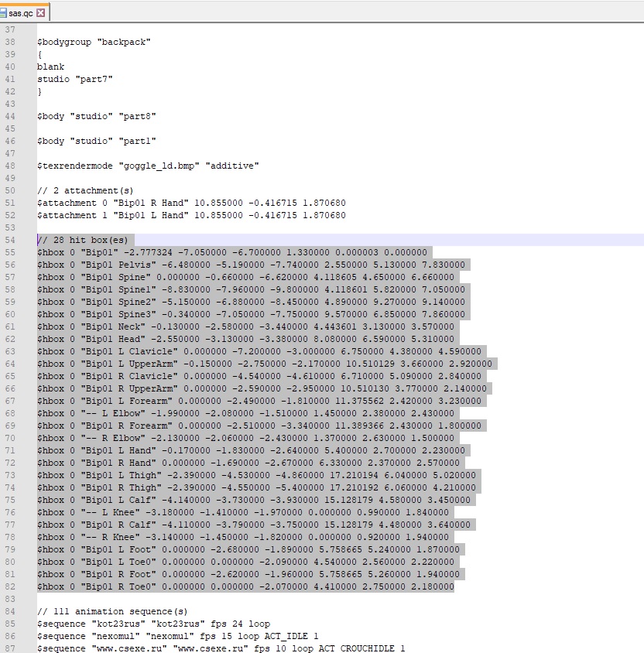Click the $hbox "Bip01 R Forearm" line

(259, 426)
